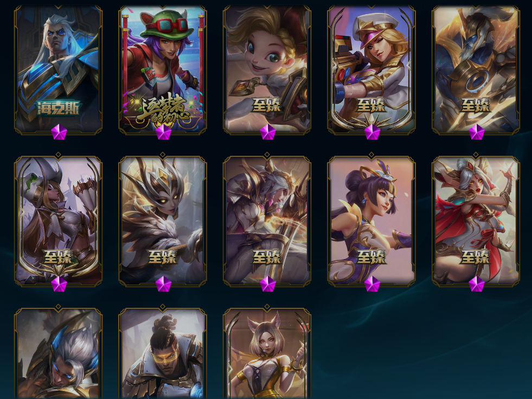Open the 至臻 purple-haired woman skin card
This screenshot has width=532, height=399.
click(372, 220)
